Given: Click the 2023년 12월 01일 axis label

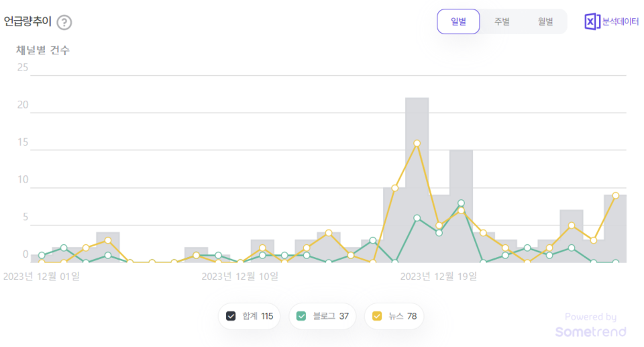Looking at the screenshot, I should [41, 275].
